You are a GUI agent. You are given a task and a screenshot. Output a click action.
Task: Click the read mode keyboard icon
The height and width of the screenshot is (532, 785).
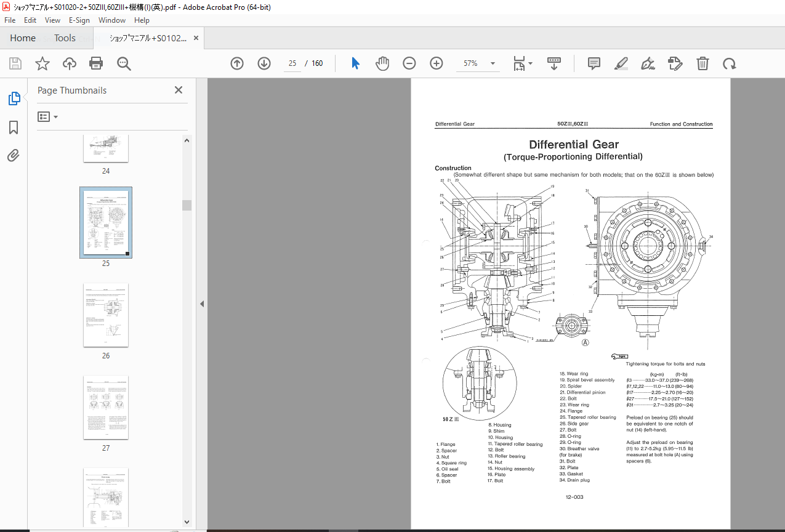point(554,63)
